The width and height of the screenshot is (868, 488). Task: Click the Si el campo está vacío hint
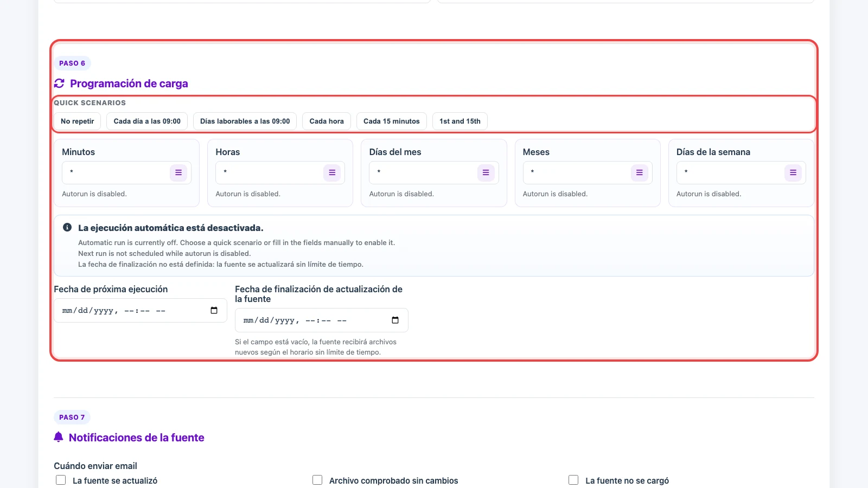coord(316,347)
